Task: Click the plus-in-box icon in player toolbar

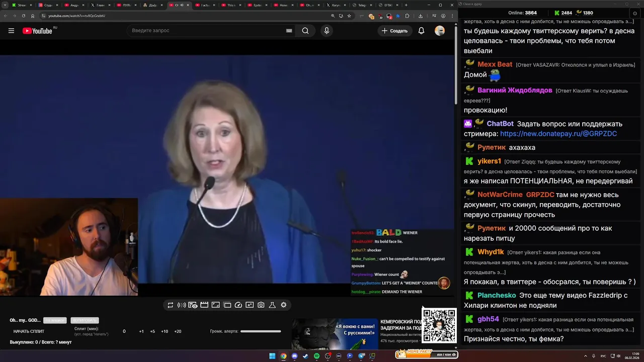Action: point(250,305)
